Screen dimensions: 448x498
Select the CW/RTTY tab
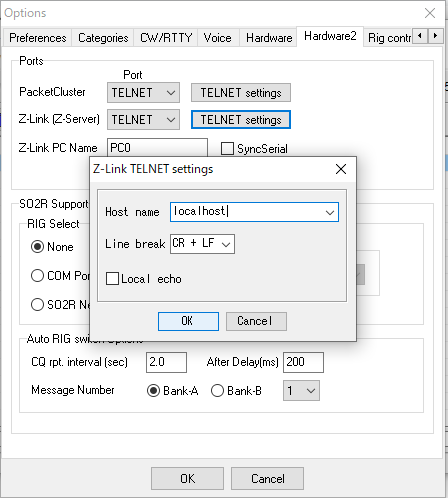(x=166, y=38)
